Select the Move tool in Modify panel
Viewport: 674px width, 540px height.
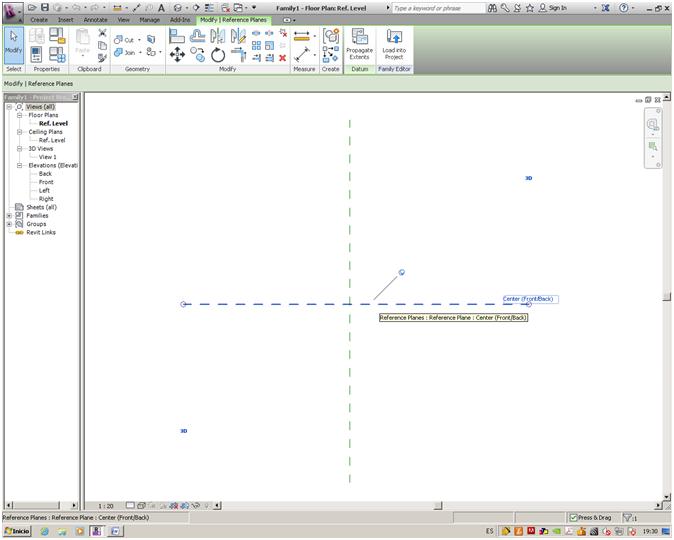click(177, 55)
